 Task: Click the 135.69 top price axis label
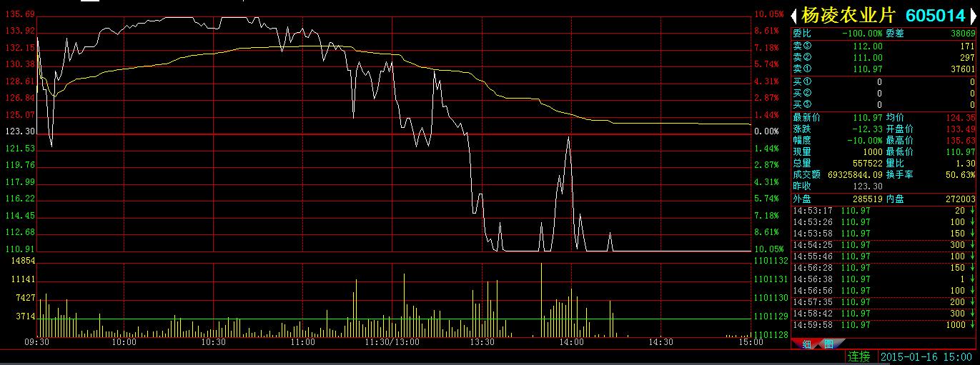click(20, 14)
